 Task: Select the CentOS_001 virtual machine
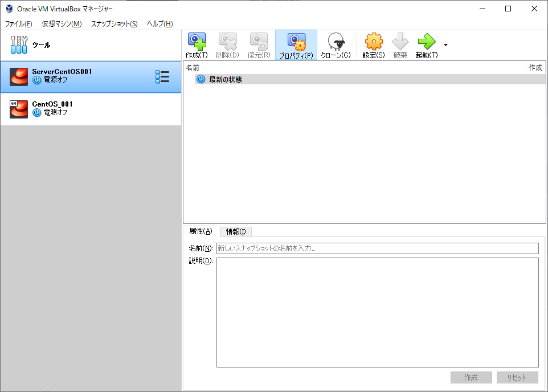(x=91, y=109)
